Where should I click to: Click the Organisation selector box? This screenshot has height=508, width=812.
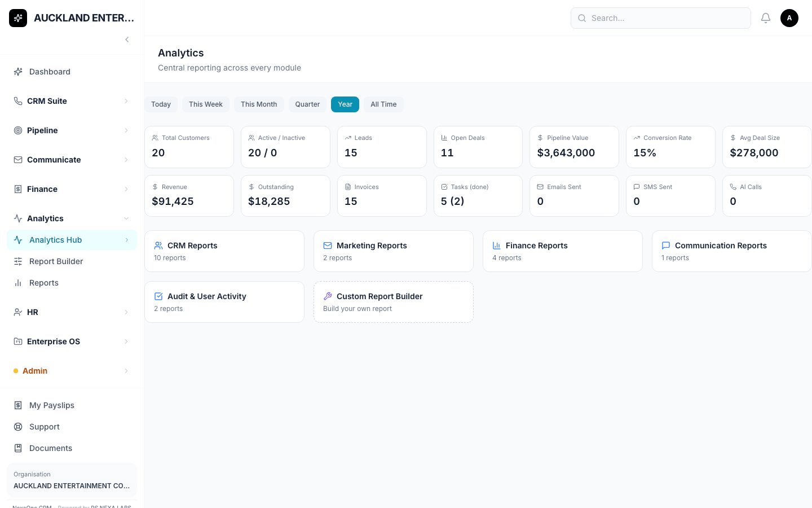click(72, 480)
